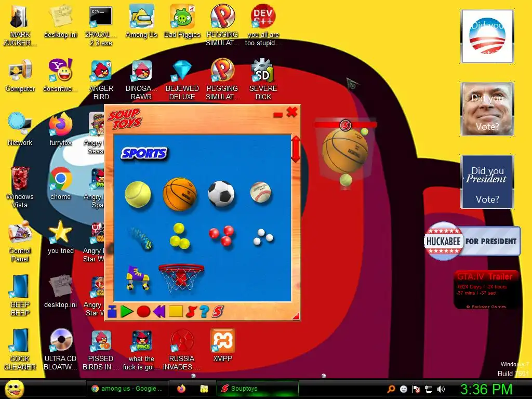The width and height of the screenshot is (532, 399).
Task: Click the red S logo in Soup Toys toolbar
Action: click(218, 312)
